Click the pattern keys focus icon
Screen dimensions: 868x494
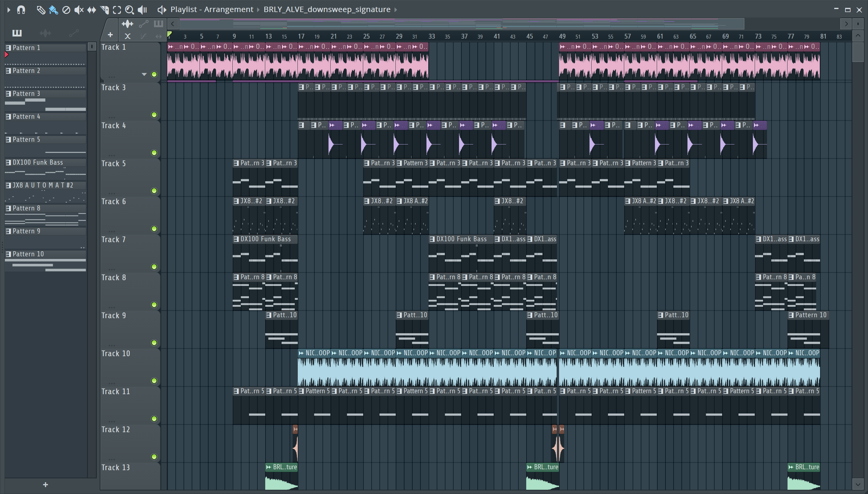(x=158, y=24)
